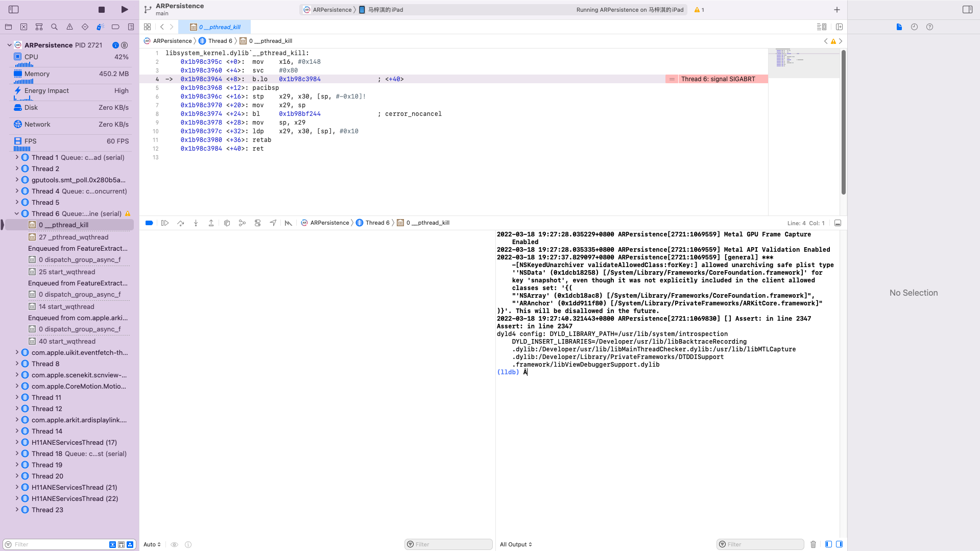The image size is (980, 551).
Task: Click Step Over in debug bar
Action: coord(180,223)
